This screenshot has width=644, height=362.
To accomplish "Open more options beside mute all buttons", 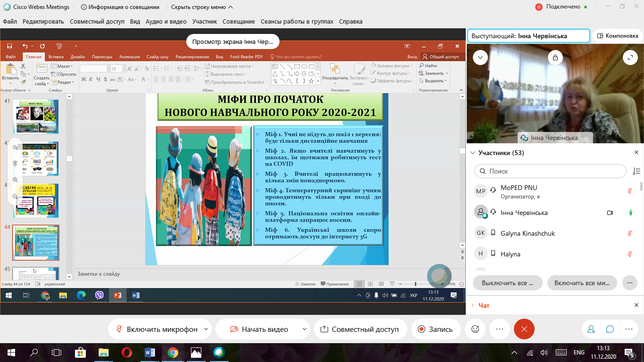I will coord(629,283).
